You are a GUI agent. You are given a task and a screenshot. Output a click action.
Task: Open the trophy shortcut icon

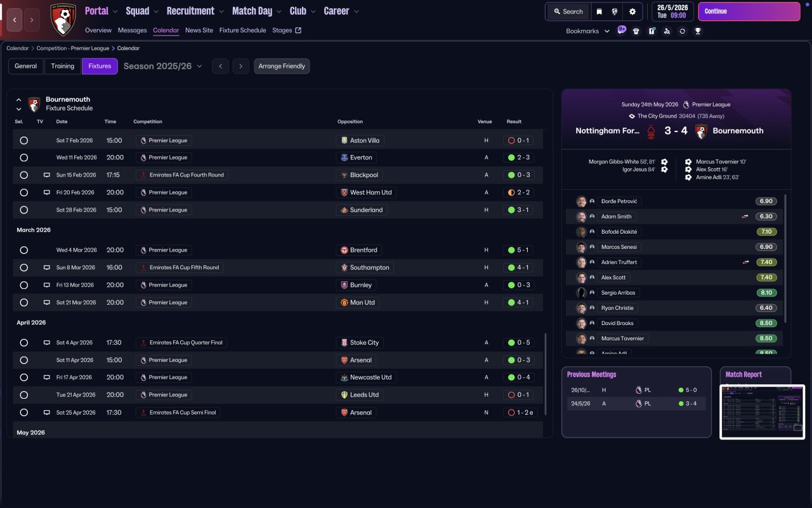(x=698, y=31)
